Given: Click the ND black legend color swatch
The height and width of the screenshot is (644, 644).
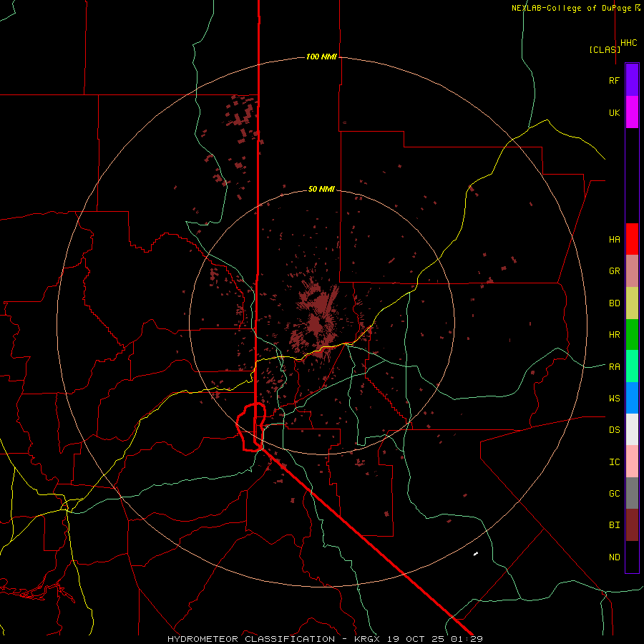Looking at the screenshot, I should (x=632, y=557).
